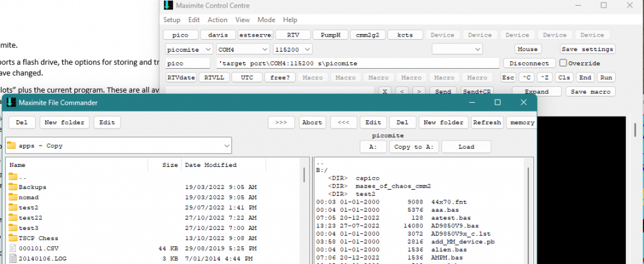644x264 pixels.
Task: Select the TSCP Chess folder icon
Action: tap(13, 238)
